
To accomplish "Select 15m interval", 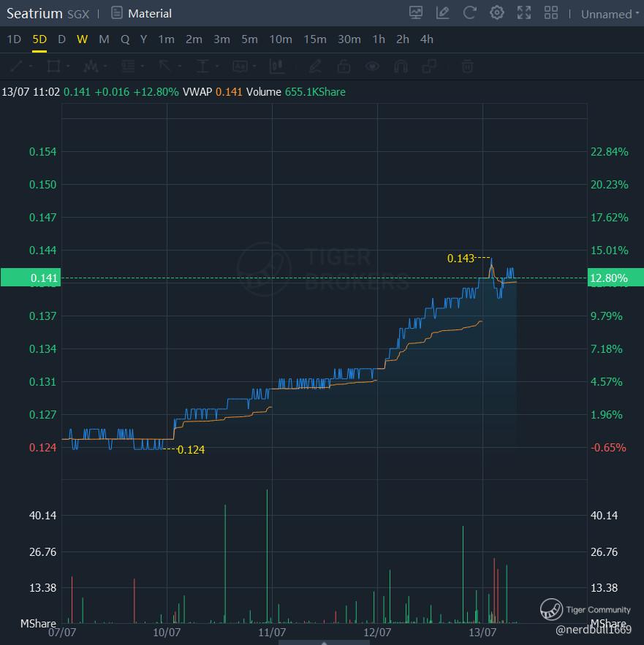I will point(315,39).
